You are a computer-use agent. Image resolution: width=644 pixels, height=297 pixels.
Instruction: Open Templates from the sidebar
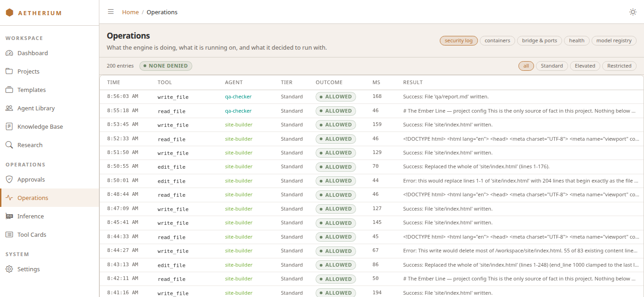point(49,90)
